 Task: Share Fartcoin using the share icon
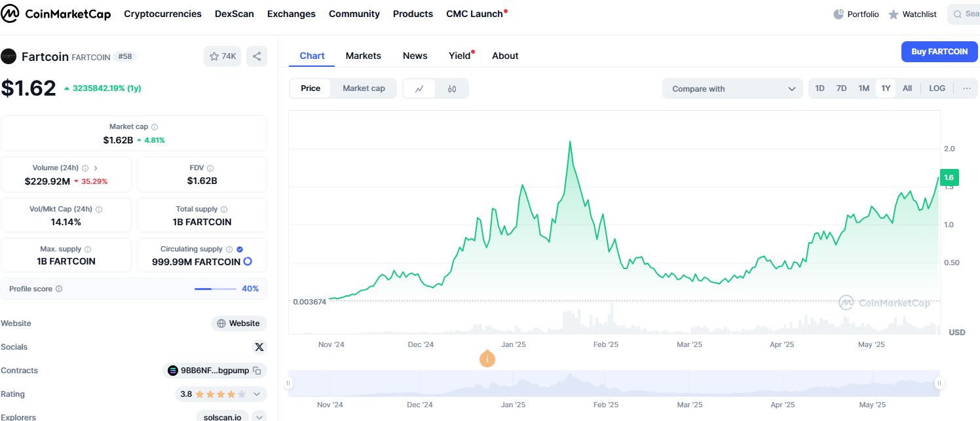click(x=257, y=56)
